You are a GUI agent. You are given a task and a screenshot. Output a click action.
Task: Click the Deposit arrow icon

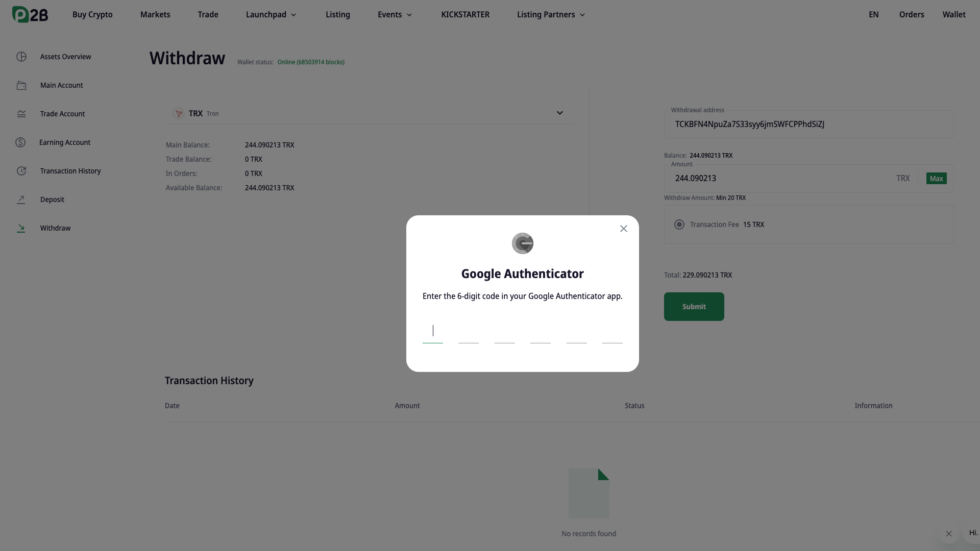[x=21, y=199]
